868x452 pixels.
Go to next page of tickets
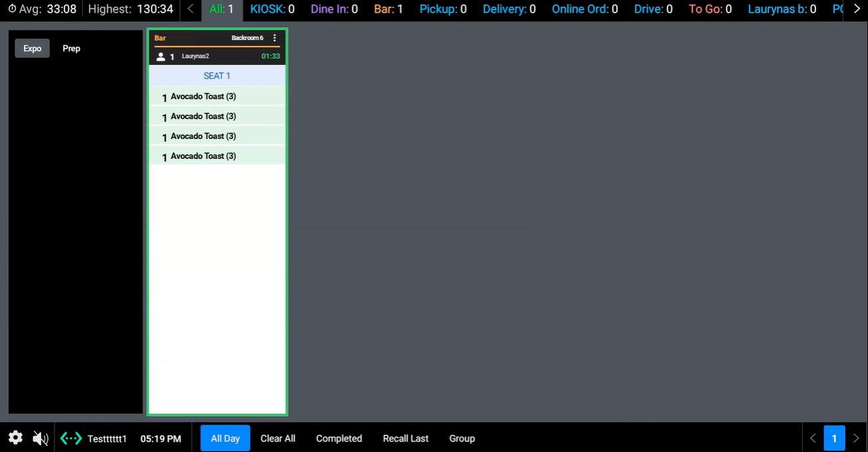click(856, 439)
